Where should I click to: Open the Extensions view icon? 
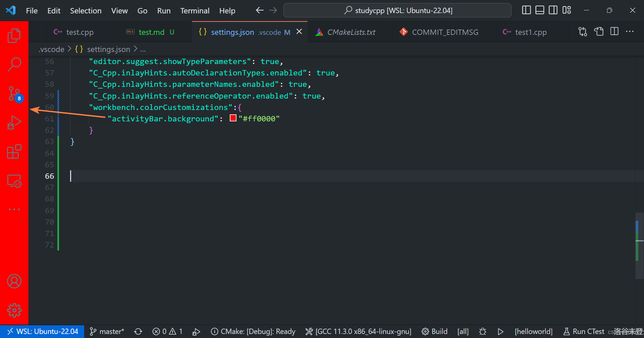[x=14, y=152]
